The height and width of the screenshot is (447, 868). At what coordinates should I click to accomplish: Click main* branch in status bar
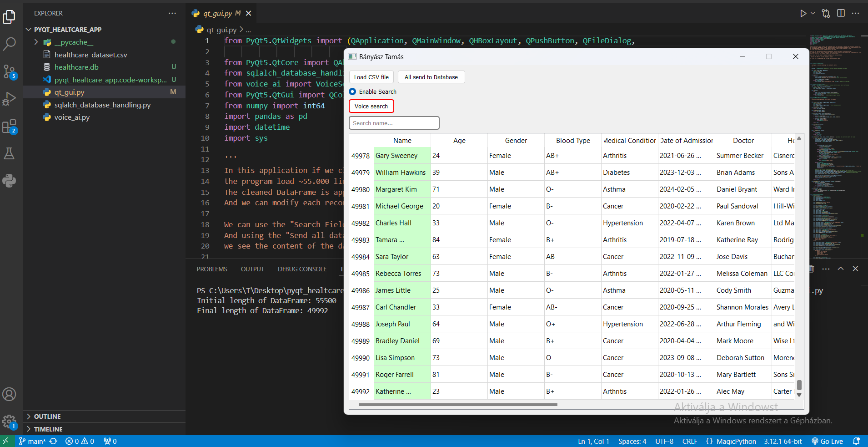[x=32, y=441]
